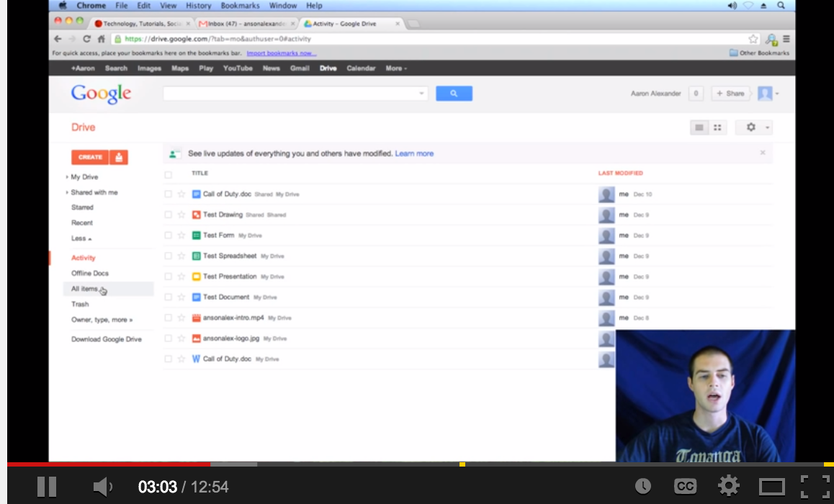Mute the video speaker icon

[x=102, y=487]
